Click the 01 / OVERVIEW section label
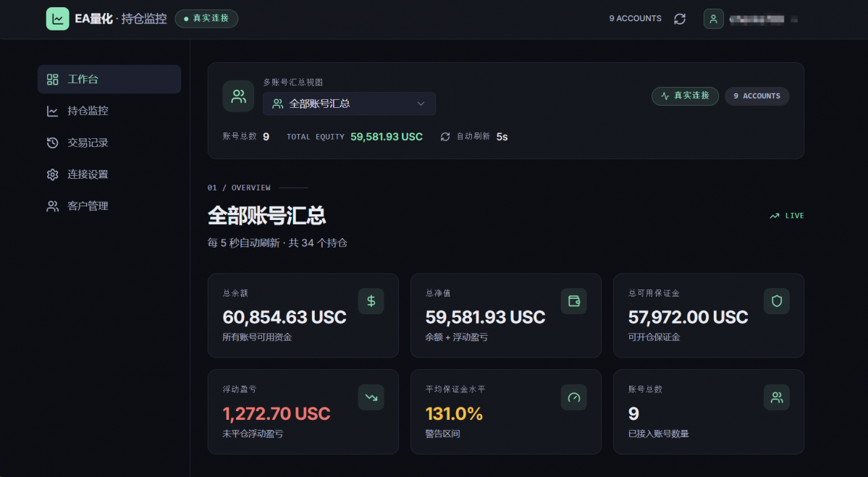The width and height of the screenshot is (868, 477). (x=239, y=187)
